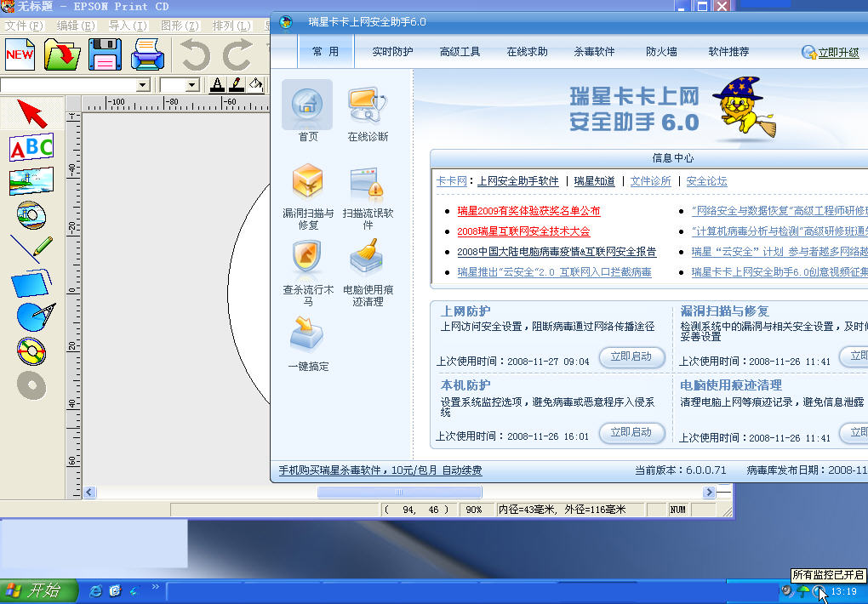The height and width of the screenshot is (604, 868).
Task: Click 一键搞定 one-click fix icon
Action: point(308,343)
